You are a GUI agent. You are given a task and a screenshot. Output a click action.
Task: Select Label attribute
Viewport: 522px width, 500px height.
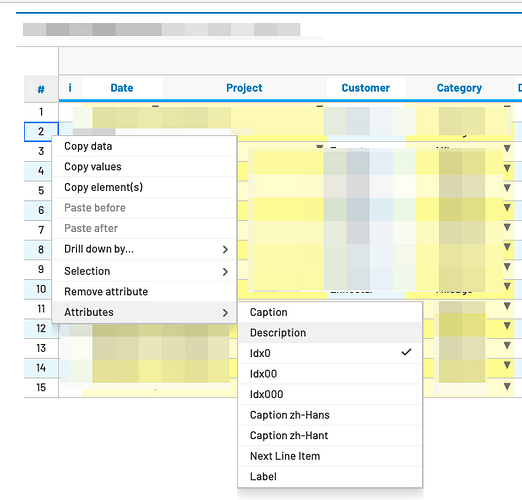[x=330, y=477]
